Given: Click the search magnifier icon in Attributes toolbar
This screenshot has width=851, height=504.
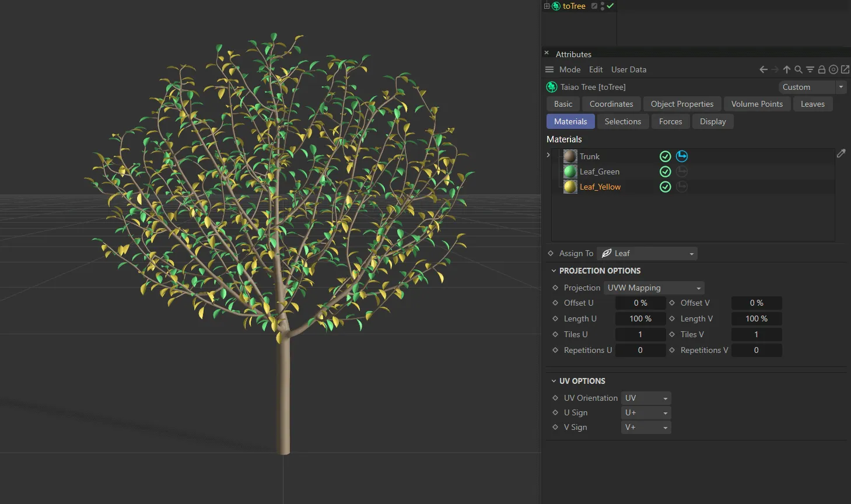Looking at the screenshot, I should (x=799, y=69).
